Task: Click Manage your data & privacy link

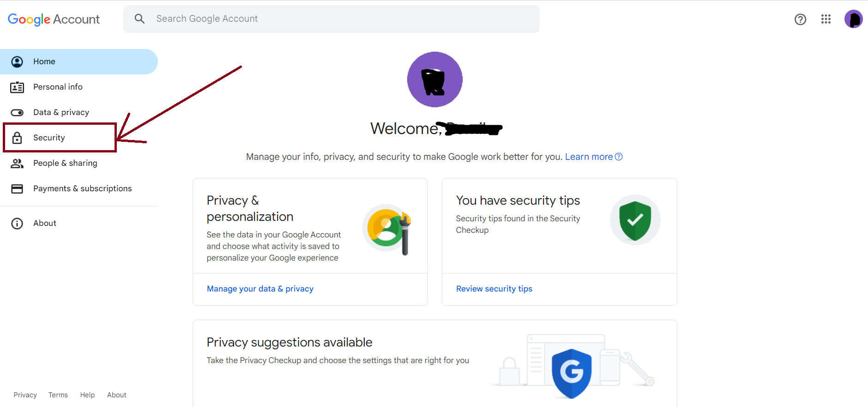Action: tap(260, 289)
